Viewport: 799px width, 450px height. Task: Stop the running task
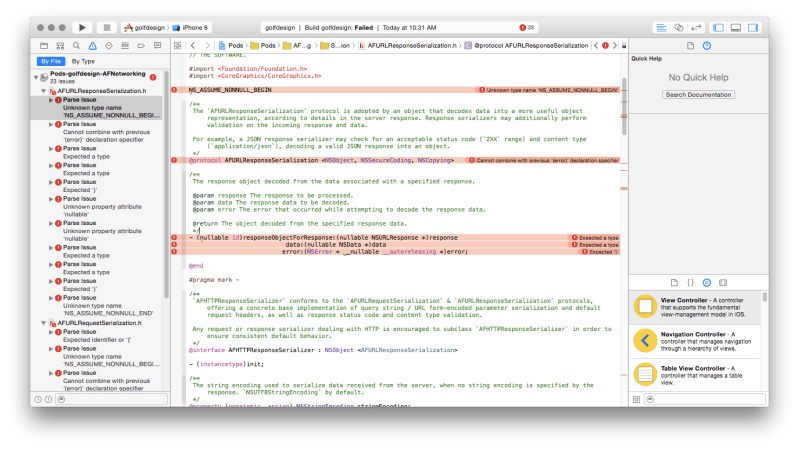(106, 28)
